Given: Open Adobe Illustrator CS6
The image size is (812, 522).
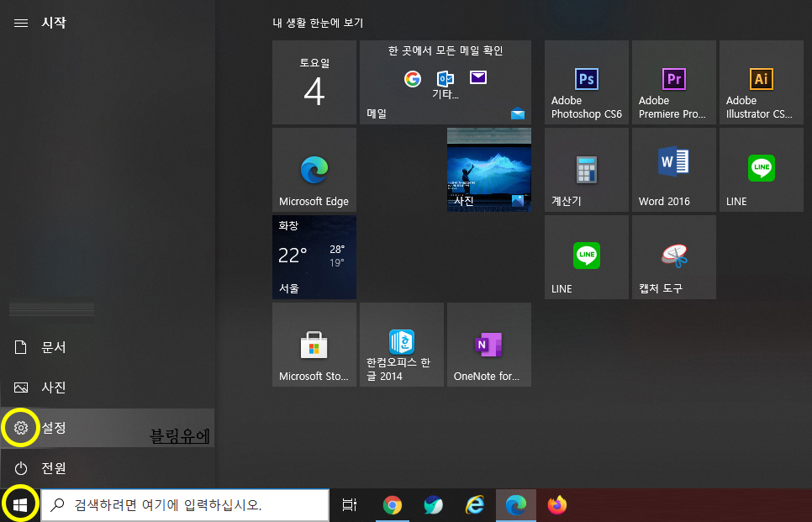Looking at the screenshot, I should [761, 82].
